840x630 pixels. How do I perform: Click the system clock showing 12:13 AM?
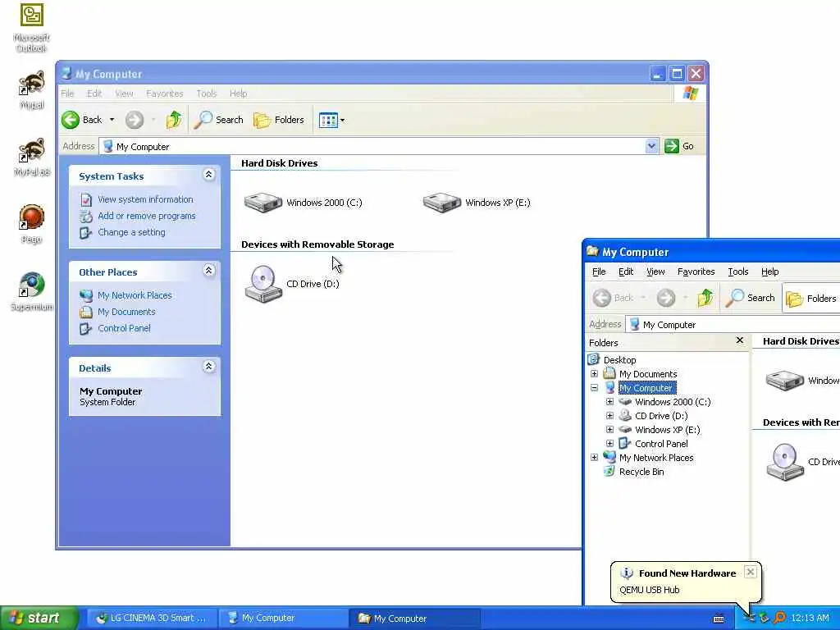[810, 619]
